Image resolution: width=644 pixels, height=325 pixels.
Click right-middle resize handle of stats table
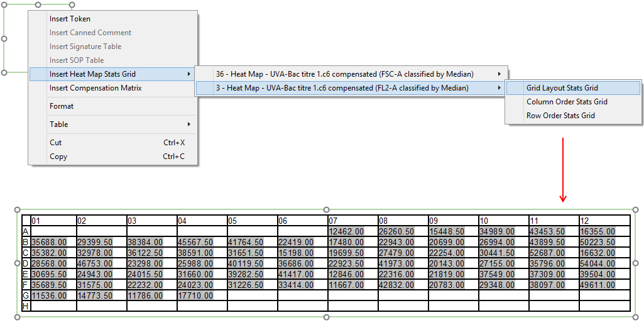pyautogui.click(x=635, y=263)
